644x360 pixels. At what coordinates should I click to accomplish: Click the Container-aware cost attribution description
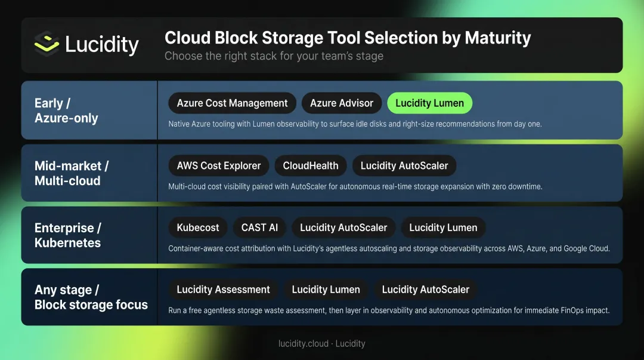[389, 248]
